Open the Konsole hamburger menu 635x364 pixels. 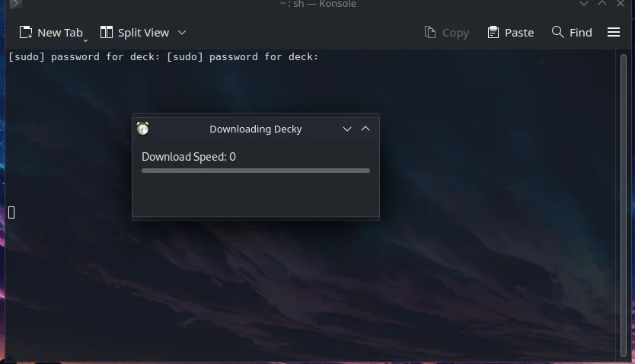(614, 33)
